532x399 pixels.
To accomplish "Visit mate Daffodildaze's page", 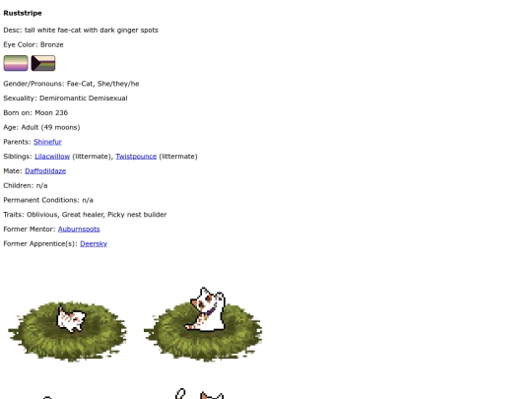I will click(45, 171).
